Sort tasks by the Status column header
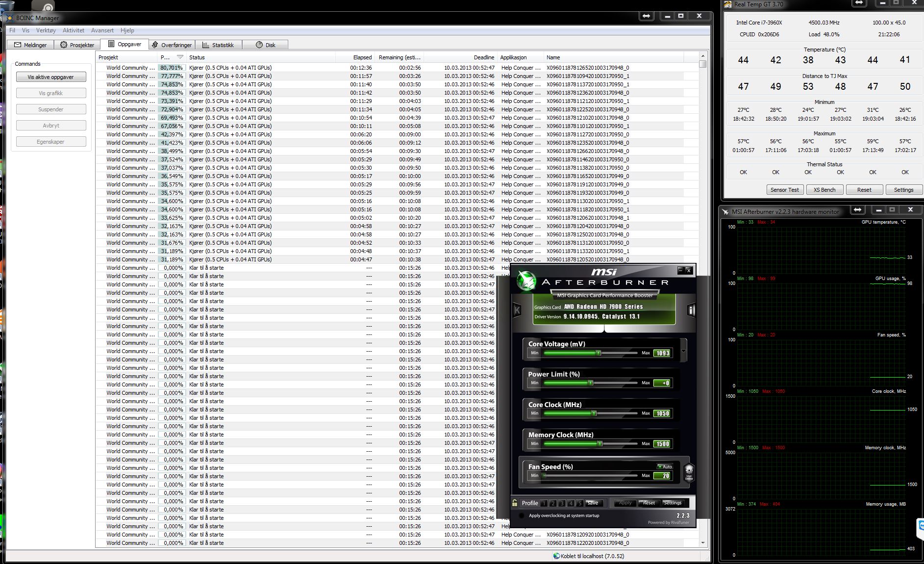This screenshot has width=924, height=564. pos(261,57)
